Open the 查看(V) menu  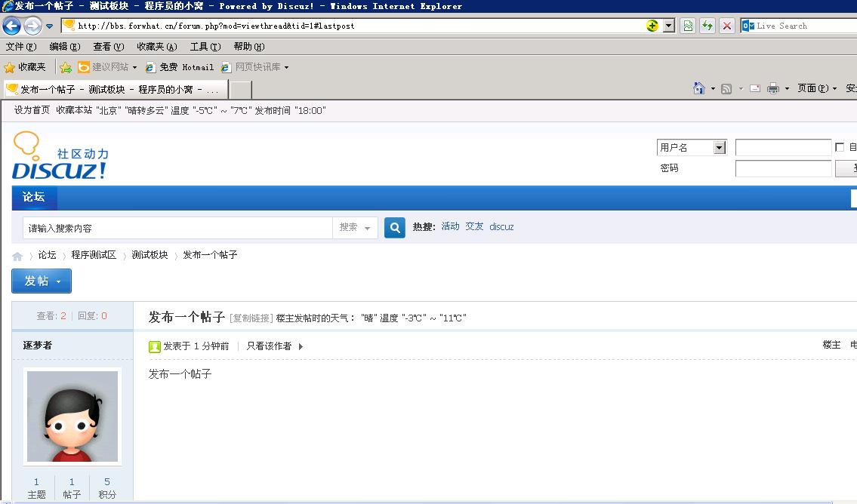109,47
